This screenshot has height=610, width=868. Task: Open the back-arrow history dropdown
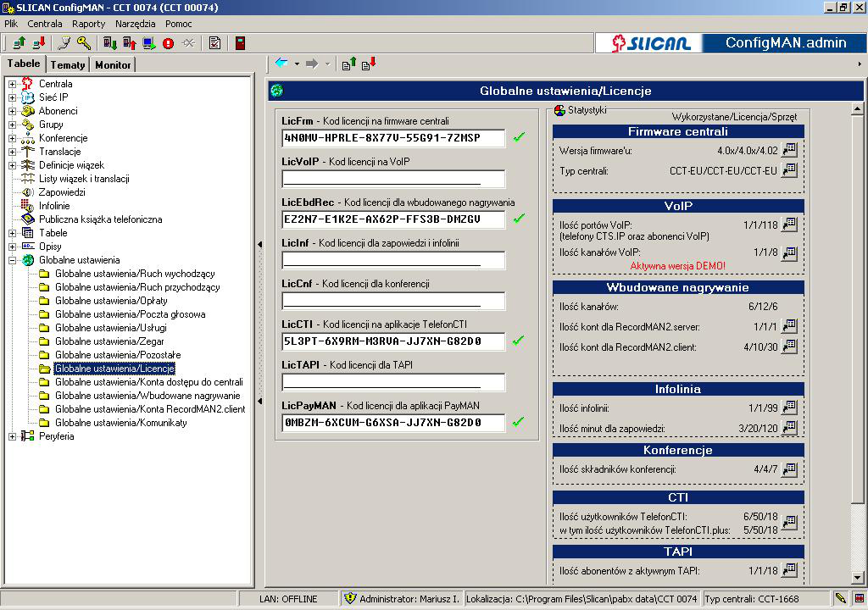(297, 64)
